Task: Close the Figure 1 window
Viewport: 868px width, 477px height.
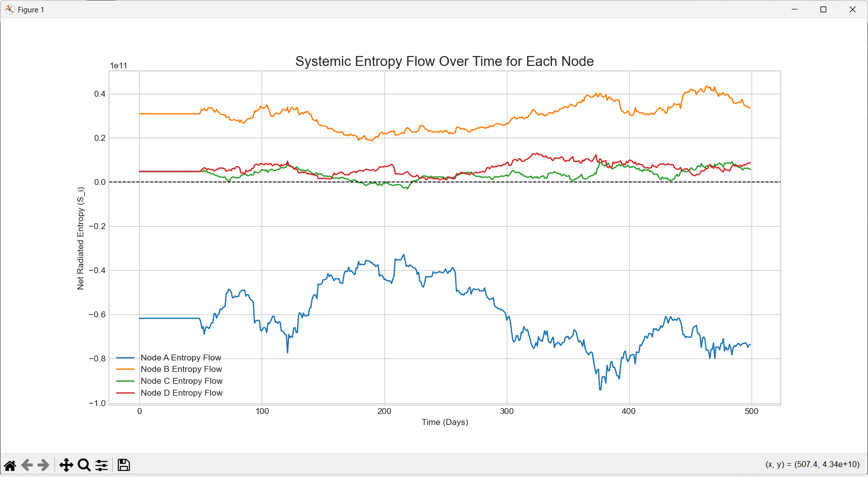Action: click(853, 9)
